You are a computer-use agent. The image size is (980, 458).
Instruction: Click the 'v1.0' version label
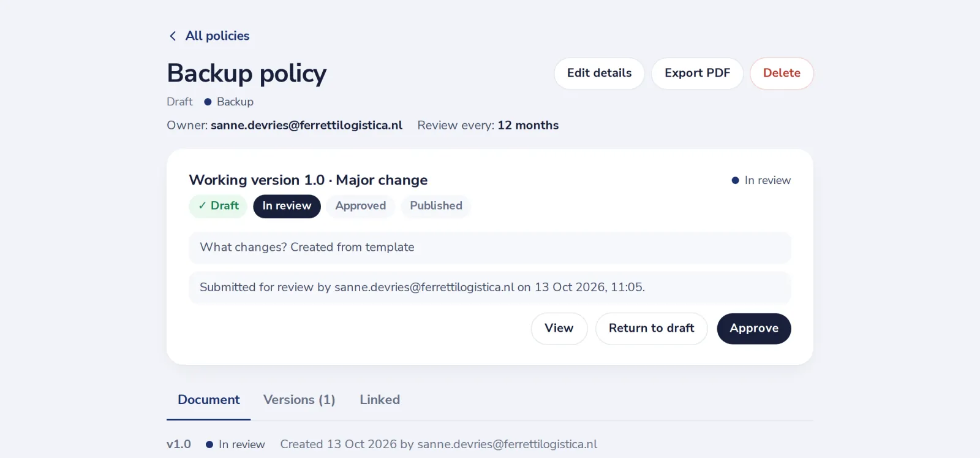179,445
